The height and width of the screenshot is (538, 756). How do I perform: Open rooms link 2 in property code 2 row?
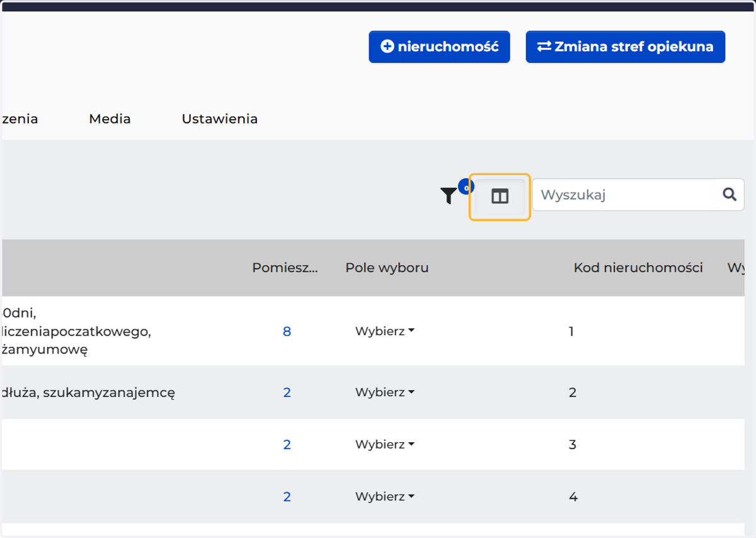pos(287,392)
